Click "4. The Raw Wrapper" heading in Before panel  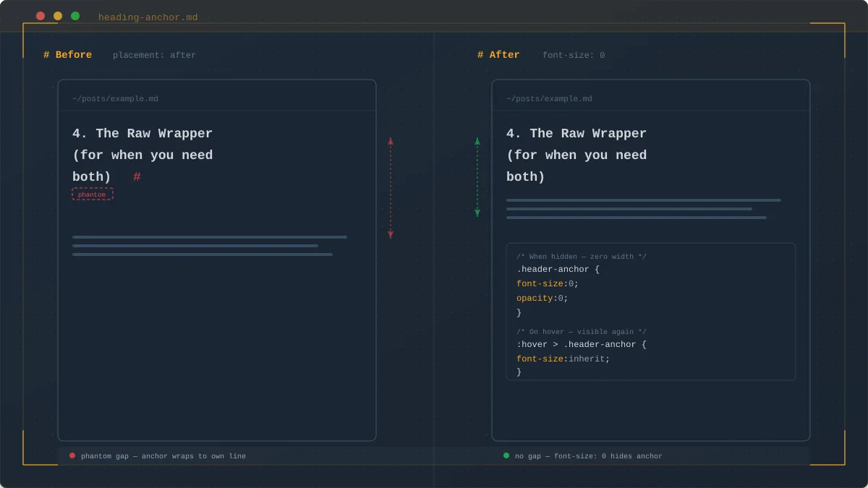[x=142, y=134]
